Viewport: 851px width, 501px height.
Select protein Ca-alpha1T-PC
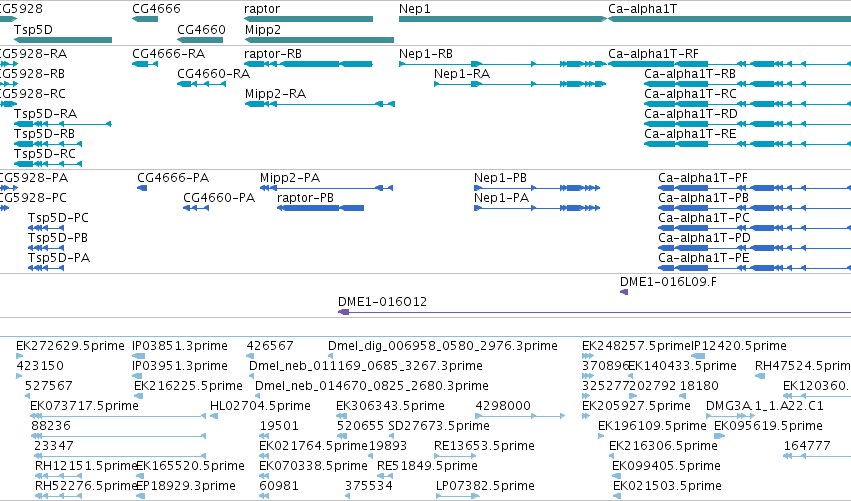(754, 228)
